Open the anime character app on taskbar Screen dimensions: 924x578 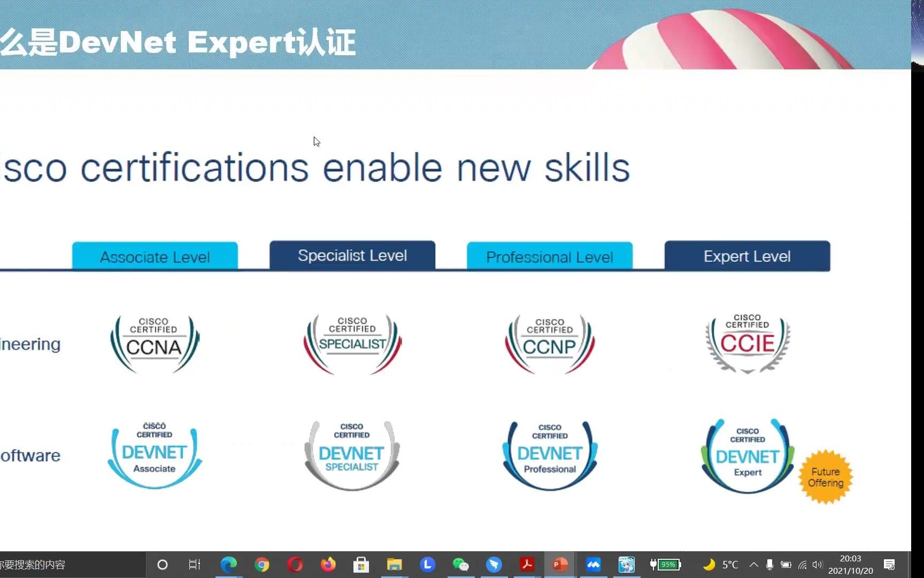(626, 565)
